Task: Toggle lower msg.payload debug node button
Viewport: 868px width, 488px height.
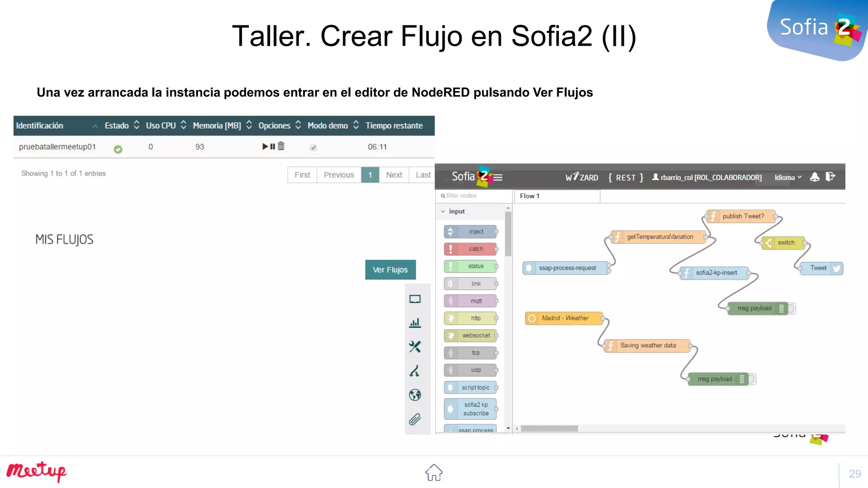Action: point(752,379)
